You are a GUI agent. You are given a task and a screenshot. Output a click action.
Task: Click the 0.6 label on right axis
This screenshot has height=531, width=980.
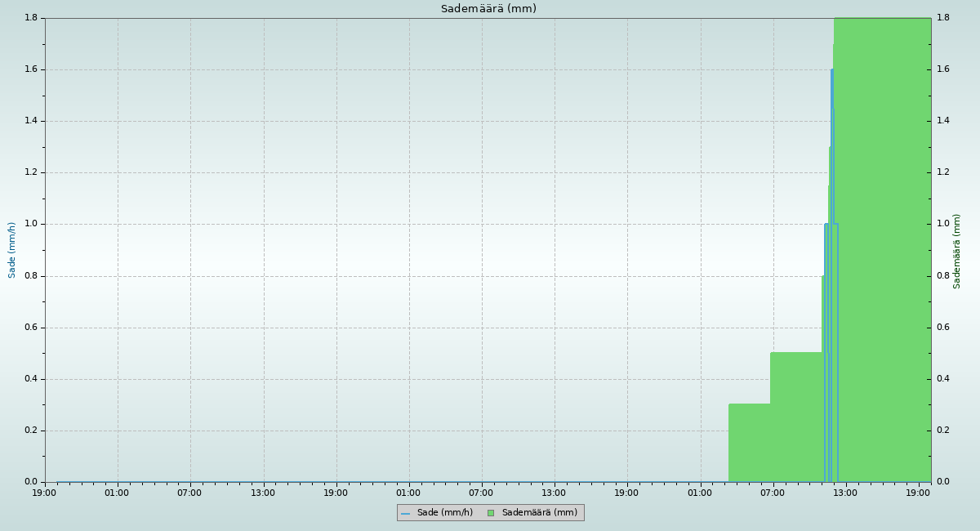point(943,328)
